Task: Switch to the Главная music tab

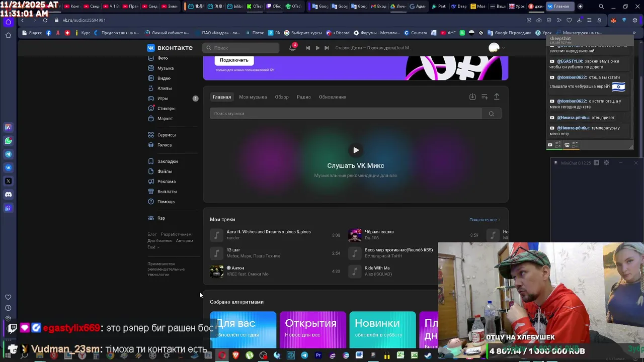Action: pos(222,97)
